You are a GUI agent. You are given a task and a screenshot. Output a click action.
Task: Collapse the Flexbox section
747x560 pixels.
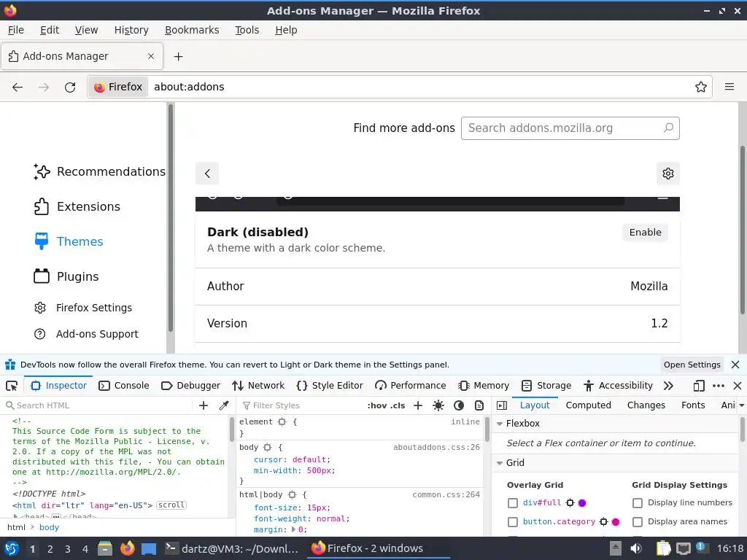[x=500, y=424]
